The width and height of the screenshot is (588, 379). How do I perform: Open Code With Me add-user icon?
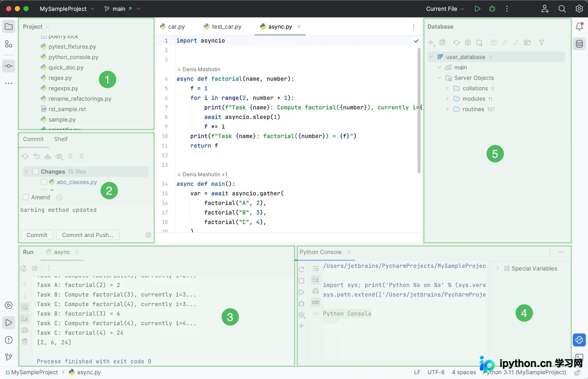[545, 9]
